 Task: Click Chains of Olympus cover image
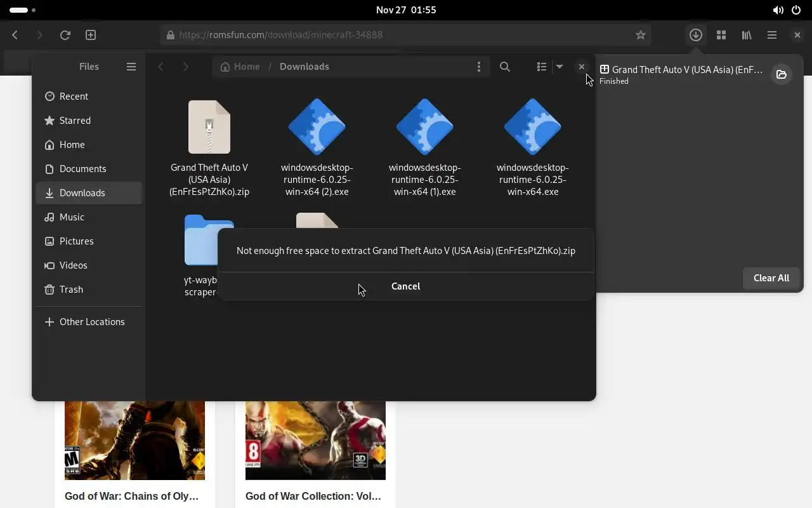point(134,440)
